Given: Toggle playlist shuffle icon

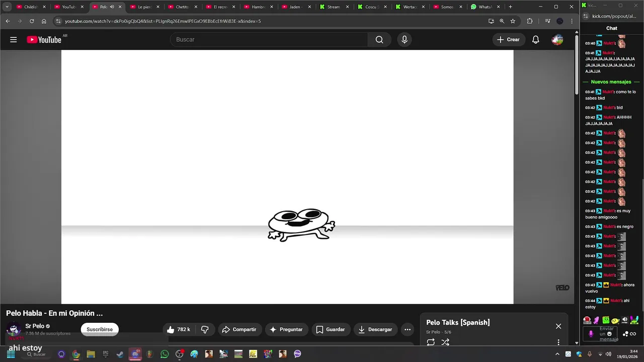Looking at the screenshot, I should coord(445,342).
